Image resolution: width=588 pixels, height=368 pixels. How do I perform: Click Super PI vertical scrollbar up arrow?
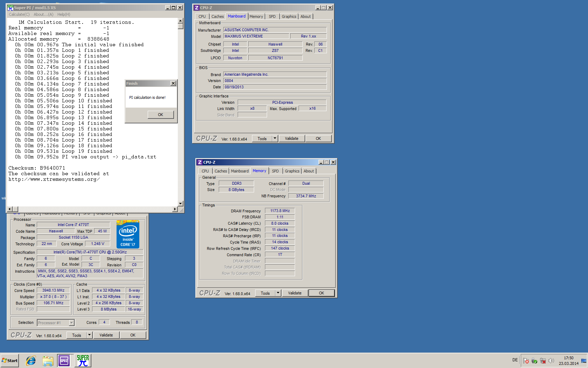point(181,21)
